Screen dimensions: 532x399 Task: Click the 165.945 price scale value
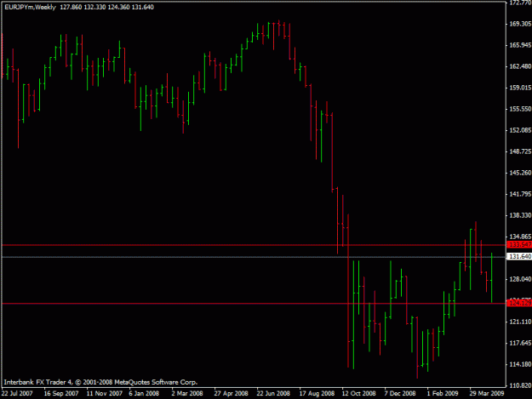[520, 45]
